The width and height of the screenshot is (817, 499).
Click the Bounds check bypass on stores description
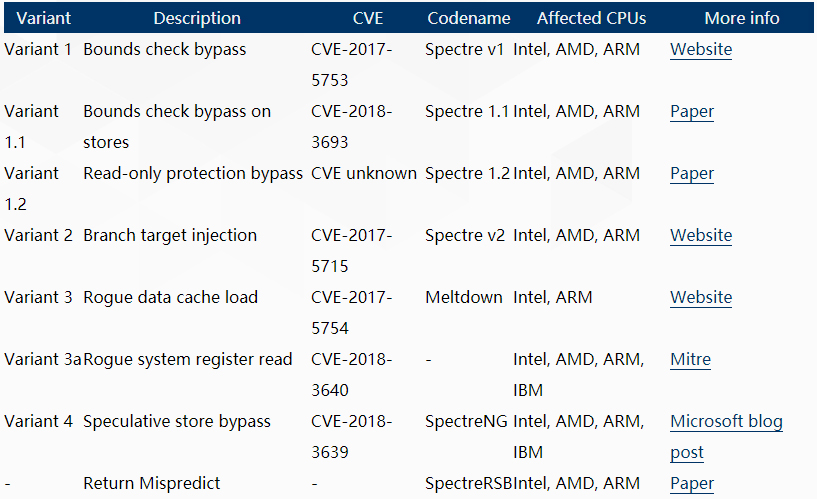tap(177, 127)
